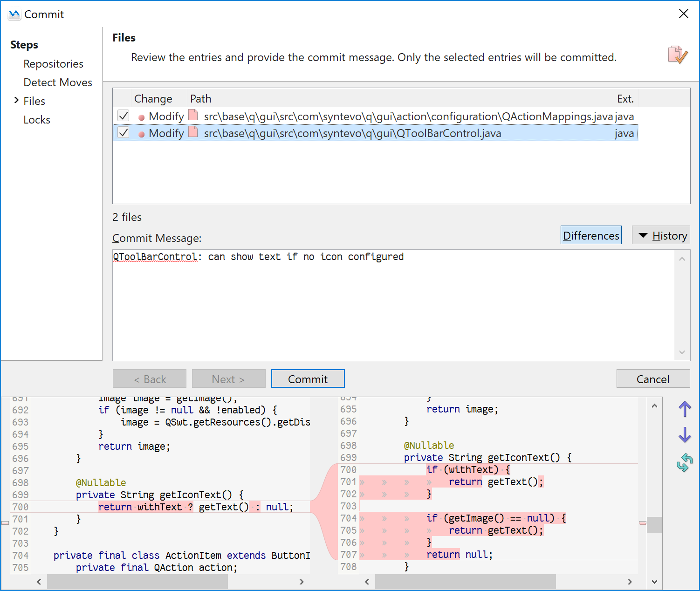Open the History dropdown
The height and width of the screenshot is (591, 700).
[x=661, y=235]
